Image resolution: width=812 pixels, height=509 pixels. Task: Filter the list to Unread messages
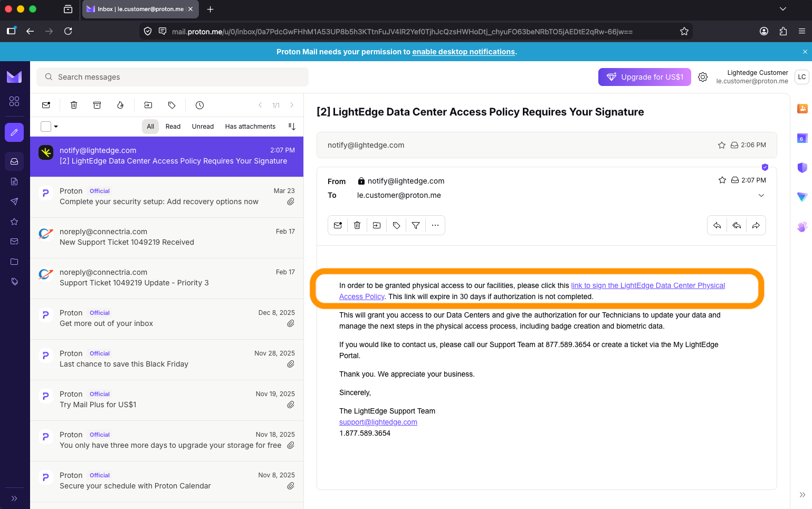coord(203,127)
